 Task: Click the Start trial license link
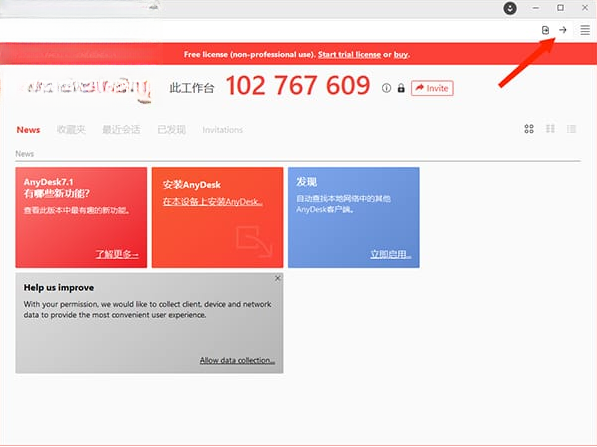[349, 54]
